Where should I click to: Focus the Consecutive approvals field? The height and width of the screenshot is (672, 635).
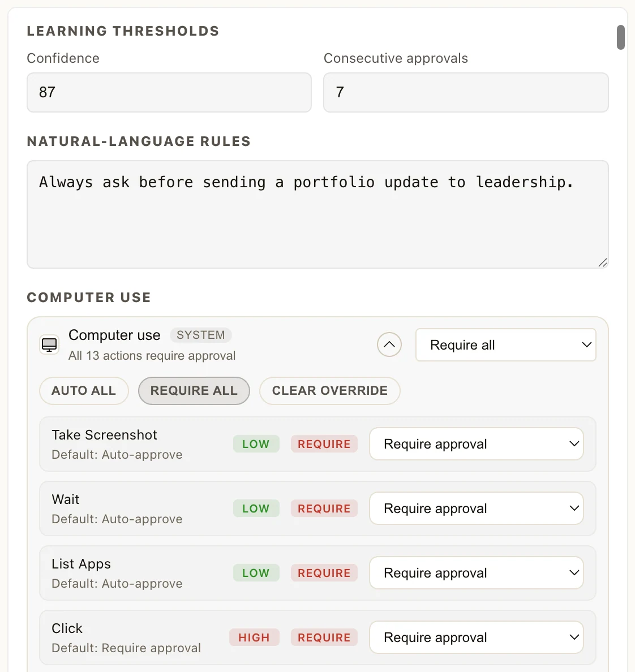point(466,93)
